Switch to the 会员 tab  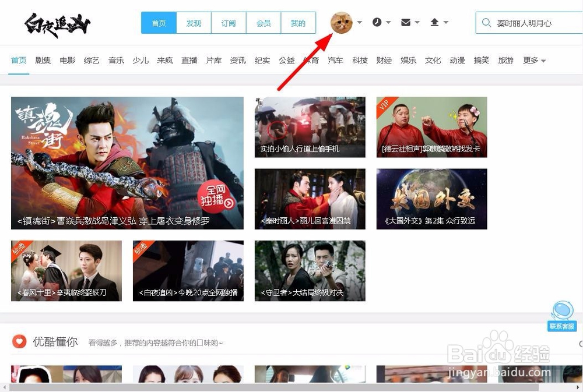[264, 23]
